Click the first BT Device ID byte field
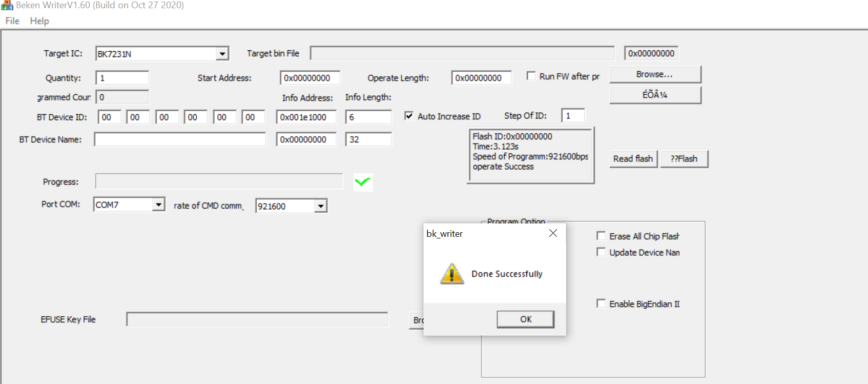The height and width of the screenshot is (384, 868). [109, 117]
